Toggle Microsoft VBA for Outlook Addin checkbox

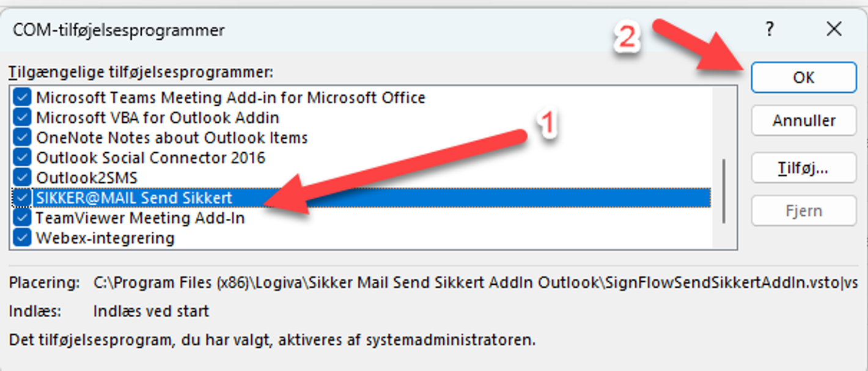click(x=23, y=117)
